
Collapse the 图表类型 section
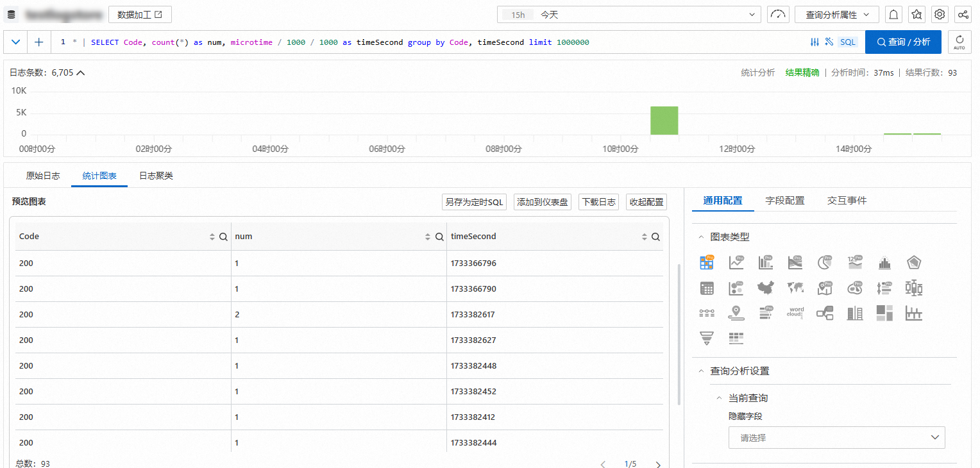[702, 237]
